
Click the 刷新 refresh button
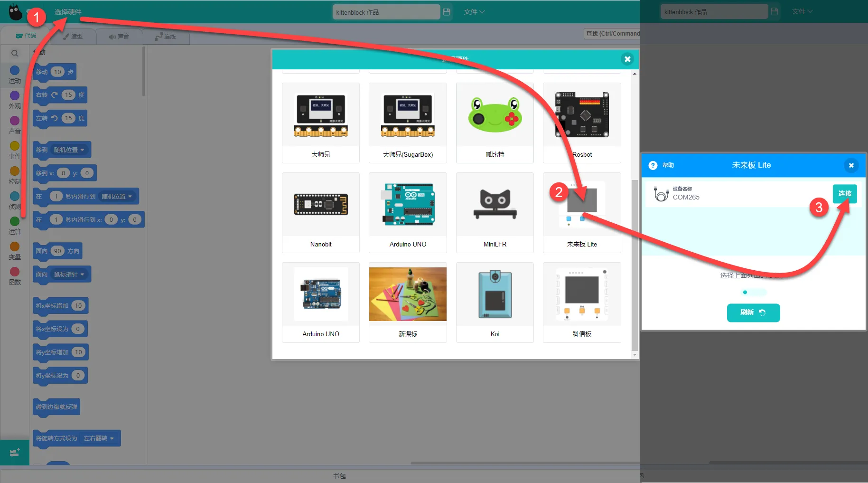click(x=753, y=313)
